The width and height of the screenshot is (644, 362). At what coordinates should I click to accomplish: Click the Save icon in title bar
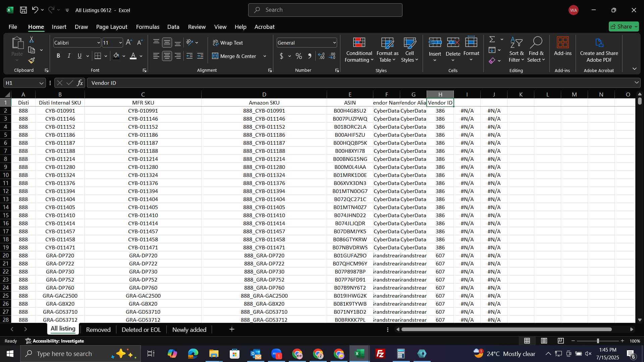pos(23,10)
